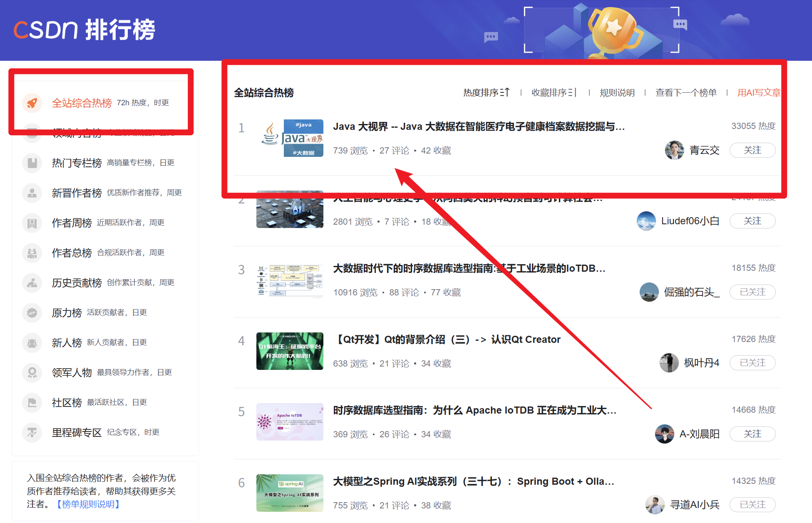Open 倔强的石头_ author avatar
Screen dimensions: 812x523
pyautogui.click(x=649, y=292)
